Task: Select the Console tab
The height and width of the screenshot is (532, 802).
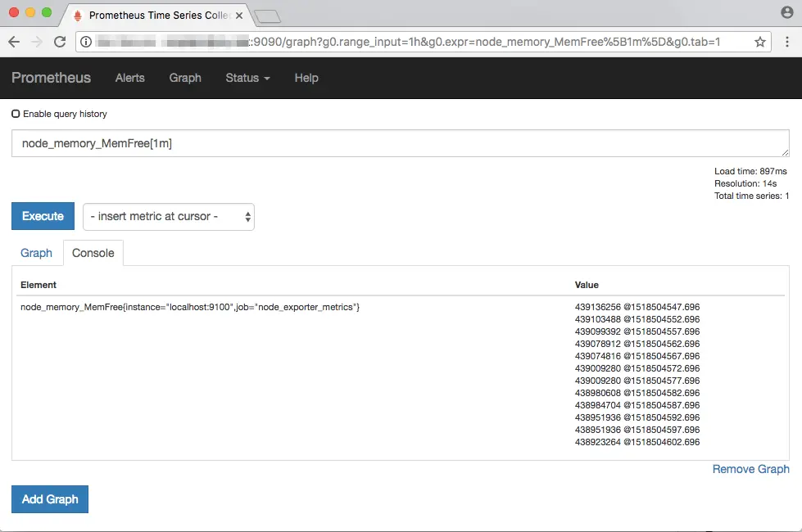Action: click(93, 253)
